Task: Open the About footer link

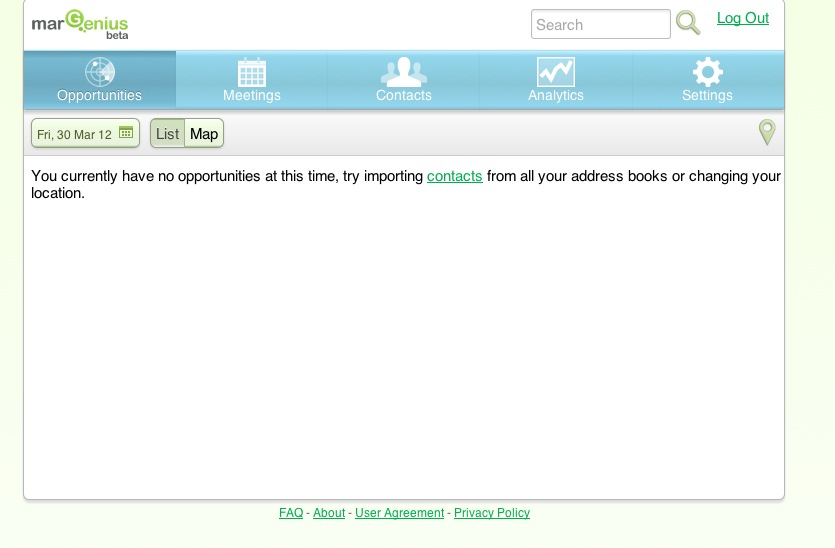Action: coord(329,513)
